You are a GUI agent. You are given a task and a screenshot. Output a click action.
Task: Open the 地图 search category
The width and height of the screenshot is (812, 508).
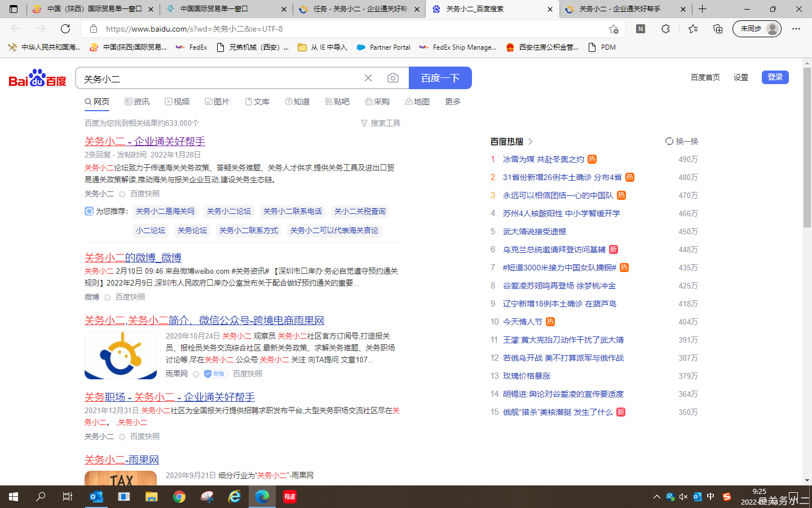[x=417, y=102]
